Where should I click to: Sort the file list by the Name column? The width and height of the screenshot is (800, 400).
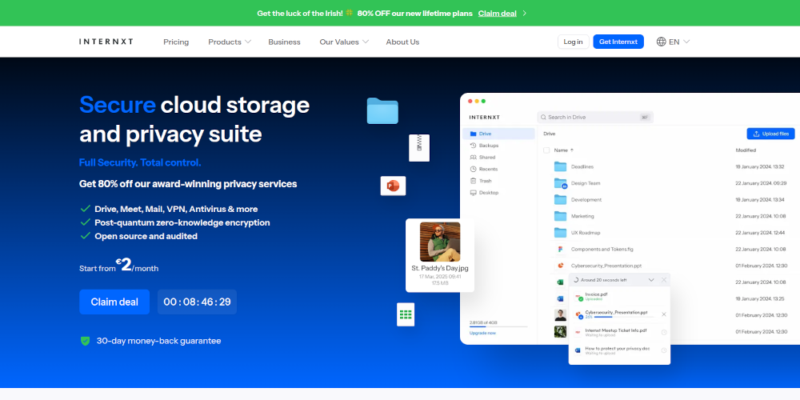click(564, 151)
